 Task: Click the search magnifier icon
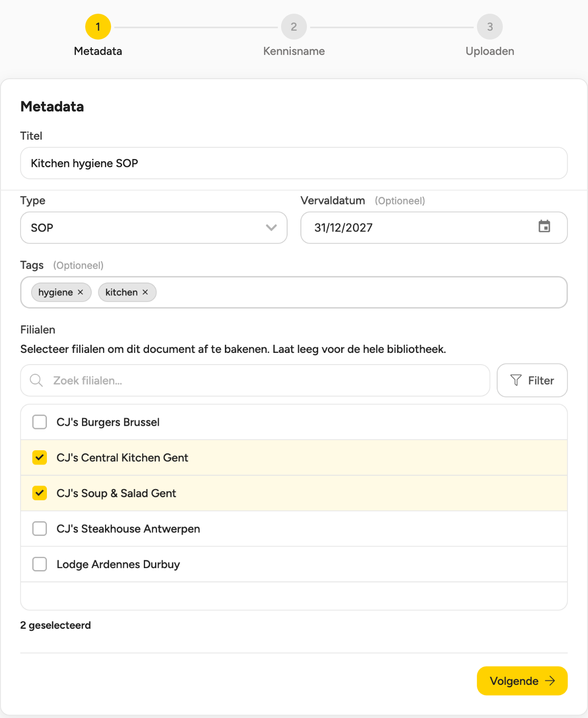[36, 380]
